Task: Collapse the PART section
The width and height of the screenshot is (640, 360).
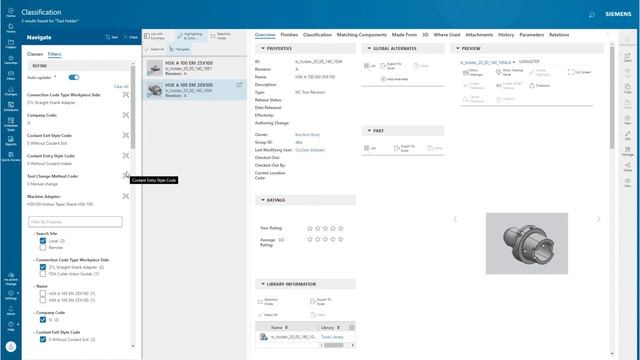Action: click(x=369, y=131)
